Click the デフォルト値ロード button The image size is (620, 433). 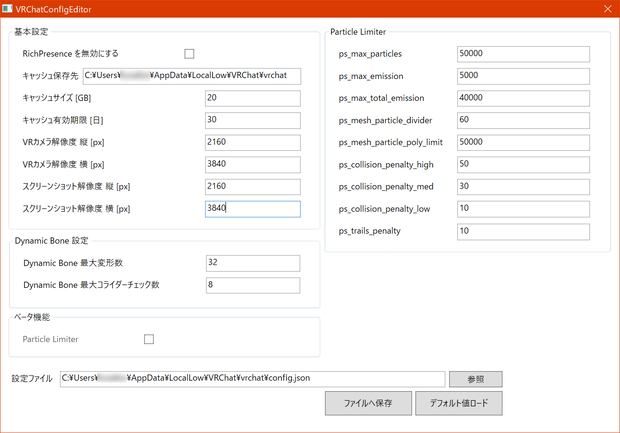(x=459, y=403)
